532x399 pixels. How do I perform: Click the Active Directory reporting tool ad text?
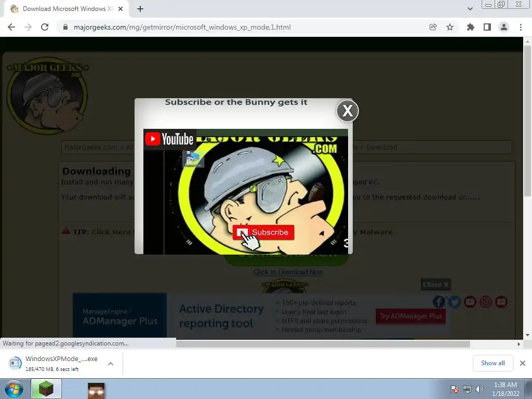point(221,316)
